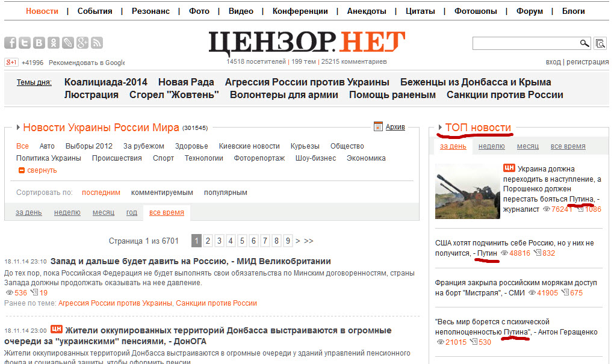Sort news by комментируемым

(x=162, y=193)
